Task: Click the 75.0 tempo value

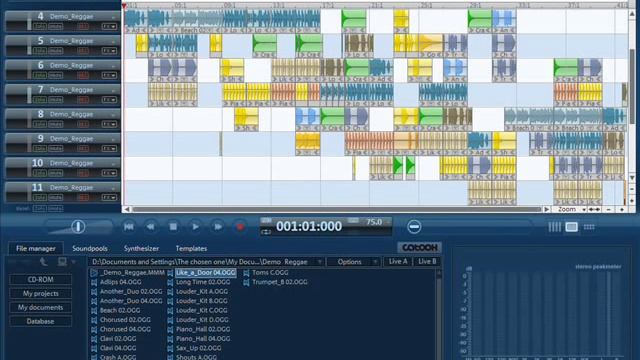Action: point(374,222)
